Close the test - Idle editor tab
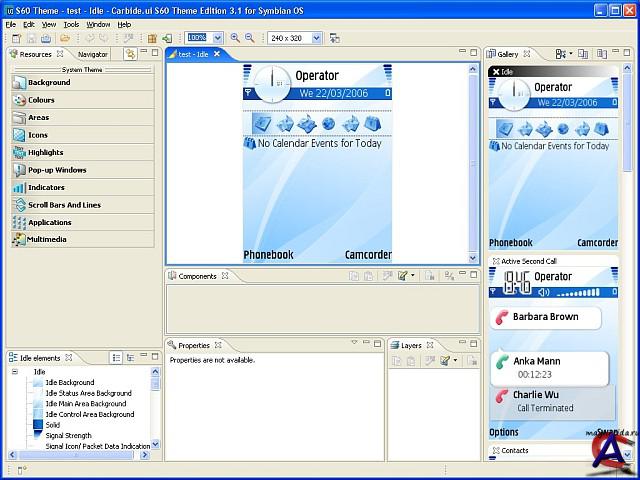640x480 pixels. [217, 54]
